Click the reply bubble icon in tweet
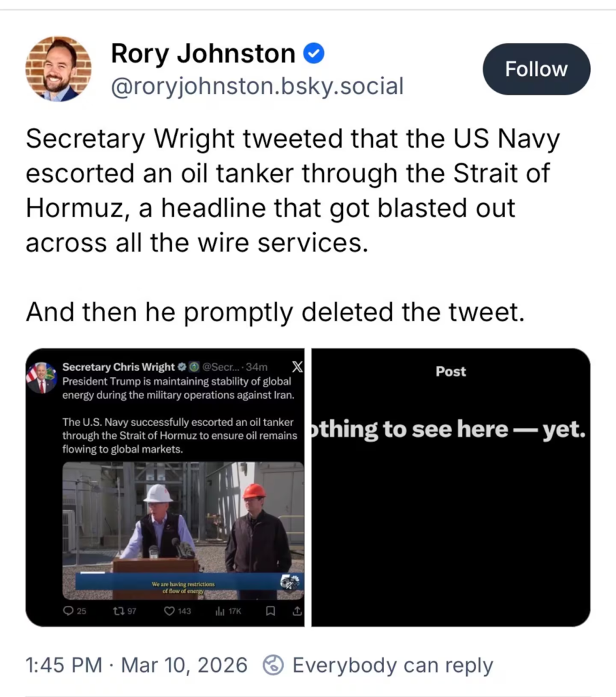This screenshot has height=697, width=616. [x=68, y=611]
